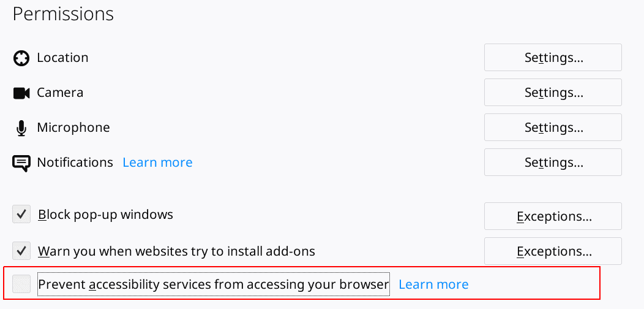The image size is (644, 309).
Task: Click the Prevent accessibility services label text
Action: point(214,284)
